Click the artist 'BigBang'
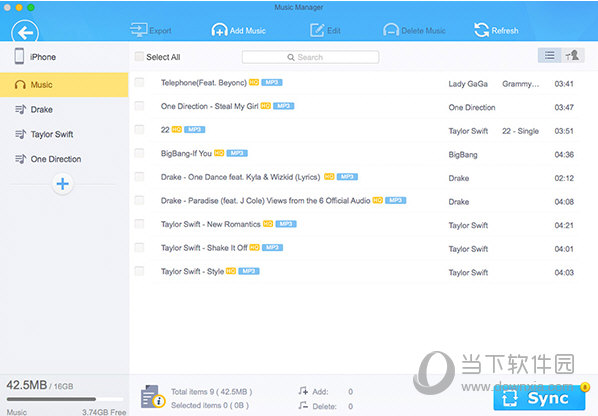598x416 pixels. (463, 155)
